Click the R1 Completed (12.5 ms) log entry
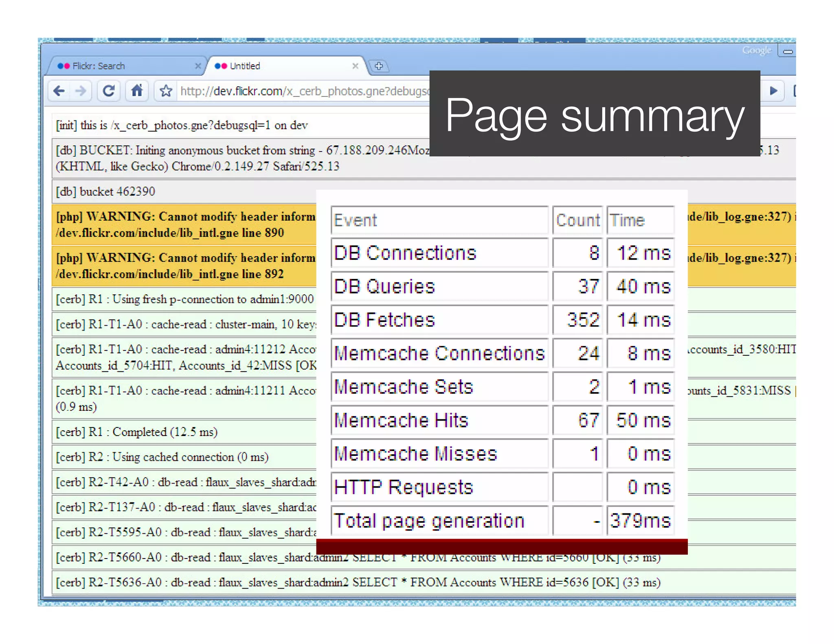This screenshot has width=834, height=644. [x=137, y=432]
